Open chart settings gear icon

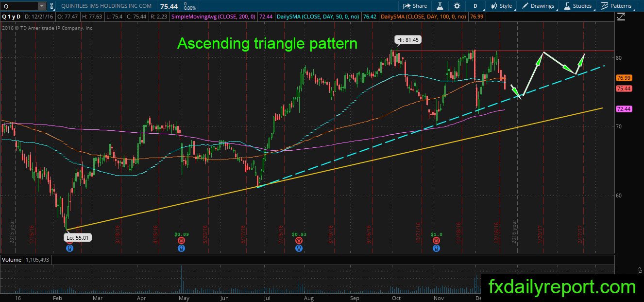pyautogui.click(x=457, y=6)
